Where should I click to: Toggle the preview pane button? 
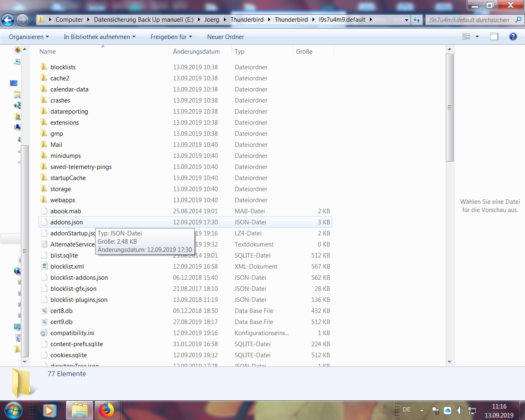494,37
